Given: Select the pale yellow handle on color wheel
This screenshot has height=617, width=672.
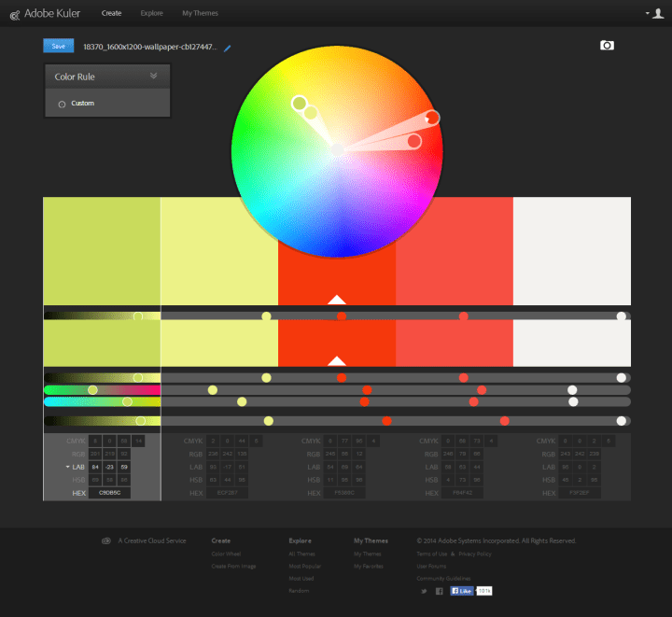Looking at the screenshot, I should [310, 113].
